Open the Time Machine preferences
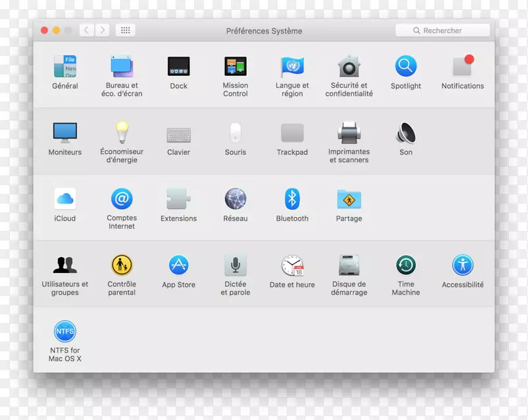528x420 pixels. point(405,266)
